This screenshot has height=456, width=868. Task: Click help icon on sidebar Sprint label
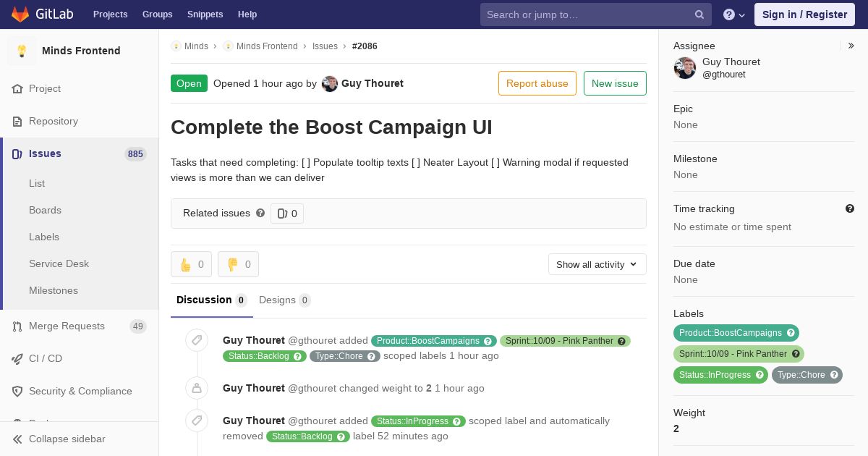[796, 354]
